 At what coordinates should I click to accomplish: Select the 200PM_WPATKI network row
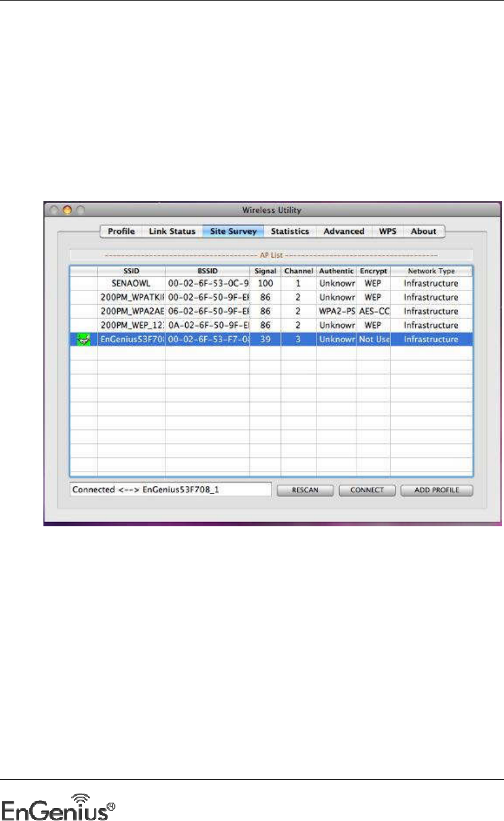pyautogui.click(x=271, y=297)
